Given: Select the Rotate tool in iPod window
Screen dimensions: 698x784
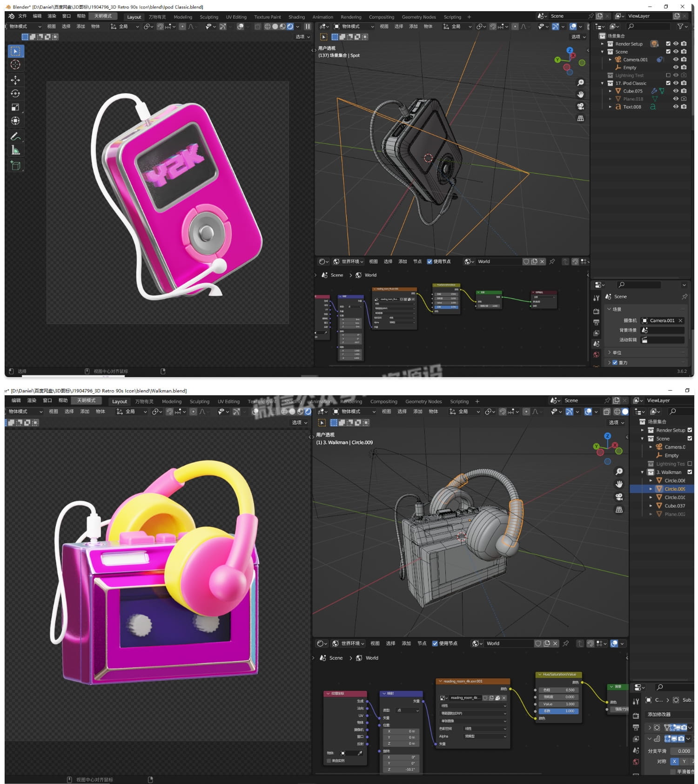Looking at the screenshot, I should coord(15,94).
